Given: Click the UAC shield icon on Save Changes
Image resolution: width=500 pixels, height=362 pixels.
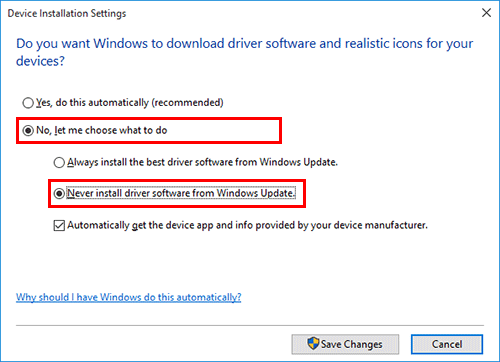Looking at the screenshot, I should click(x=313, y=343).
